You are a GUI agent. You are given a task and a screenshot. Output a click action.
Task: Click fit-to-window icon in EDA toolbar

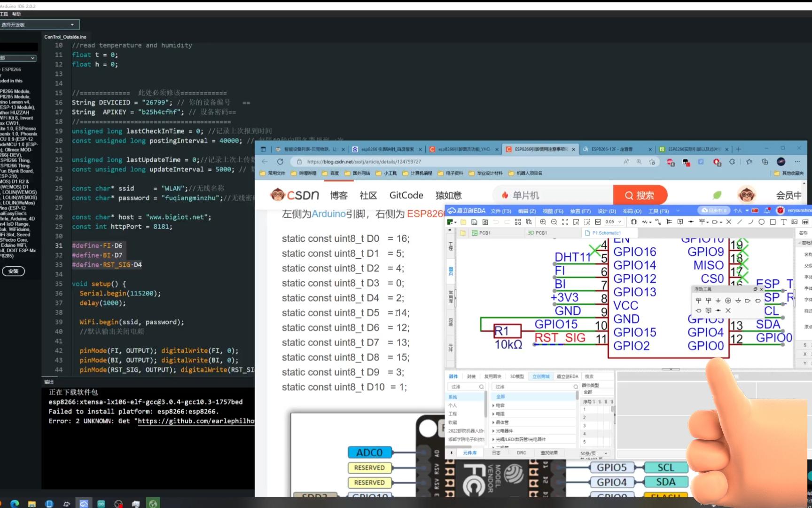(565, 222)
